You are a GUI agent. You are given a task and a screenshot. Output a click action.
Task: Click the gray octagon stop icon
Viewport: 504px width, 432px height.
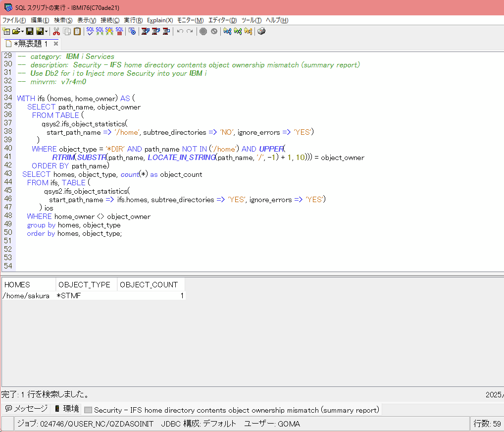[x=203, y=31]
